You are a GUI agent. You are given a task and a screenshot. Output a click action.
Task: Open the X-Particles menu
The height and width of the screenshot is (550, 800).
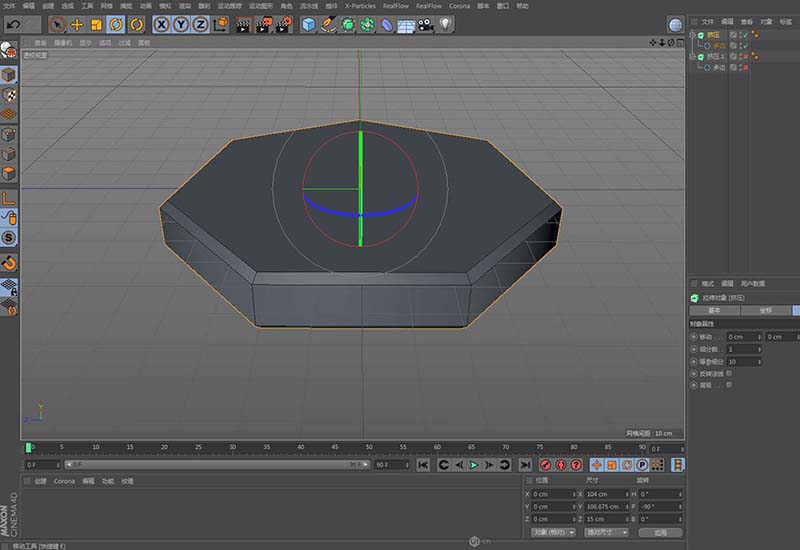[359, 6]
